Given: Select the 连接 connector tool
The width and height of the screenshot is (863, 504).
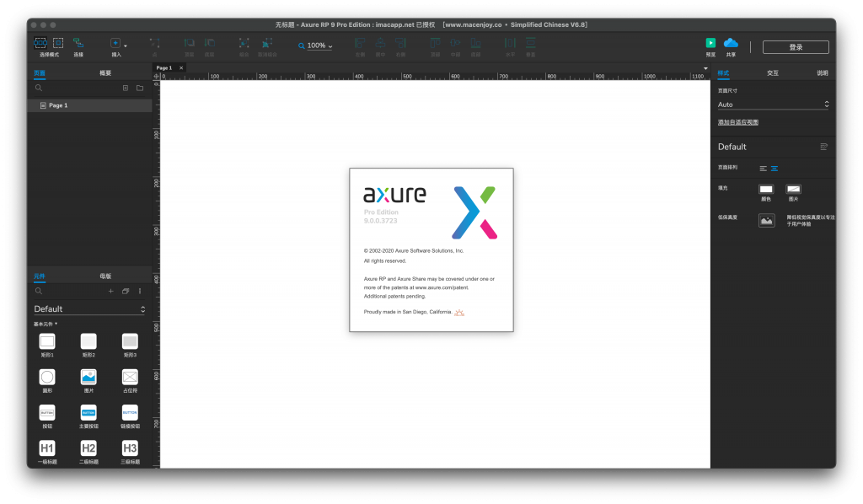Looking at the screenshot, I should point(78,43).
